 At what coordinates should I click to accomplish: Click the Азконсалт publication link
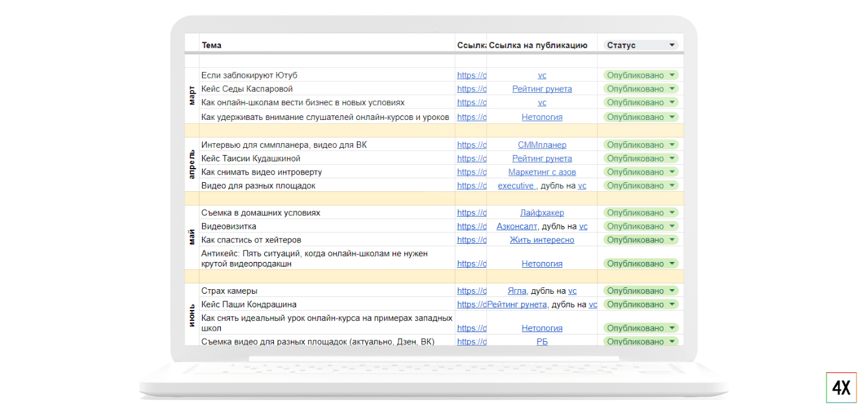click(517, 226)
